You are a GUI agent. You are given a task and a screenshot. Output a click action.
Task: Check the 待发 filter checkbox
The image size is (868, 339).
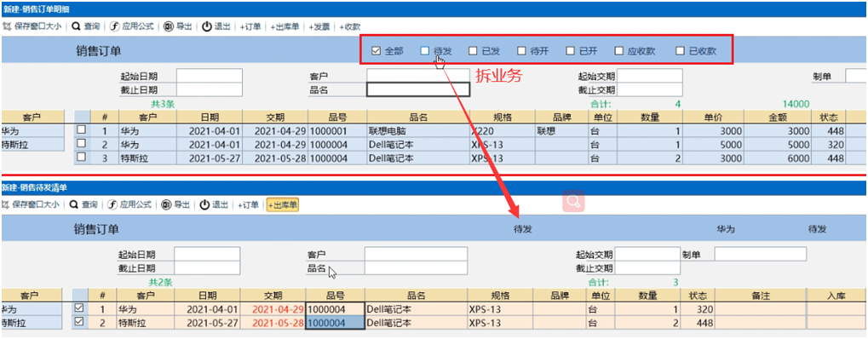coord(424,51)
